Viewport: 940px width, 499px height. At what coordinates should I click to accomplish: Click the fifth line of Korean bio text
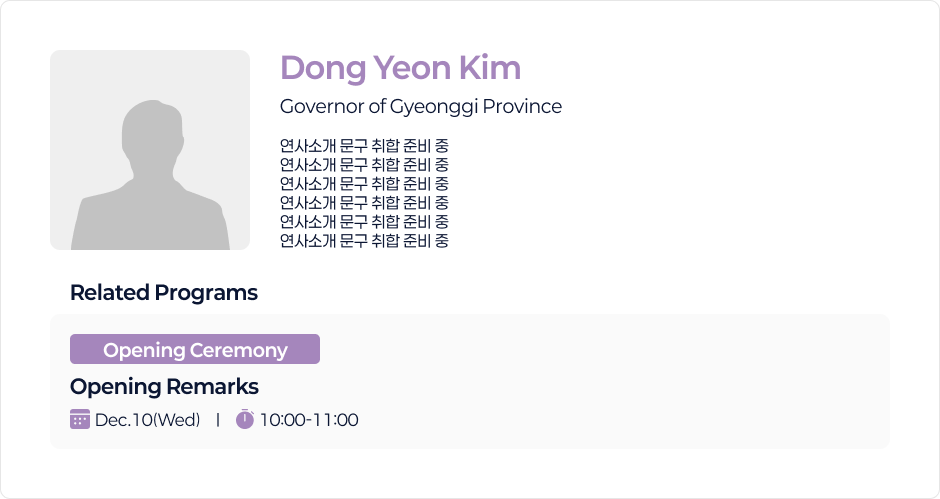click(x=364, y=222)
